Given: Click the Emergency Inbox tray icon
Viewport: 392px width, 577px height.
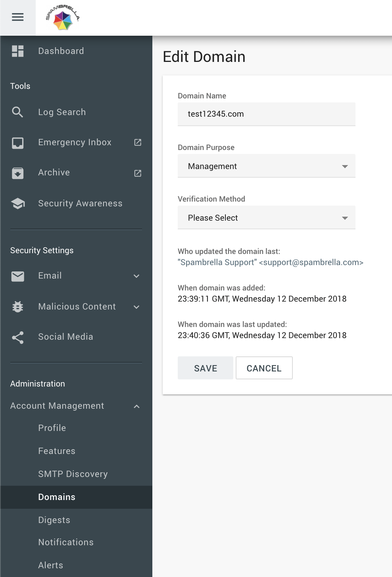Looking at the screenshot, I should (x=17, y=143).
